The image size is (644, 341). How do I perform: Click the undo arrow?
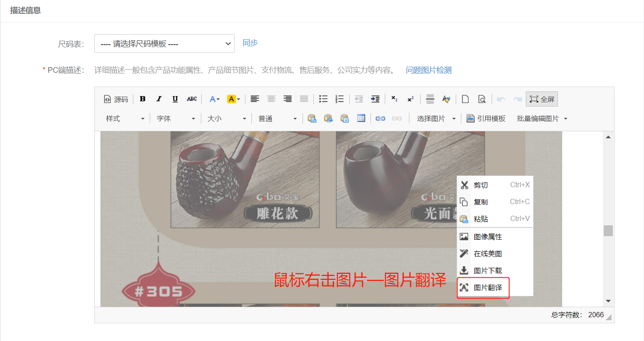point(501,99)
